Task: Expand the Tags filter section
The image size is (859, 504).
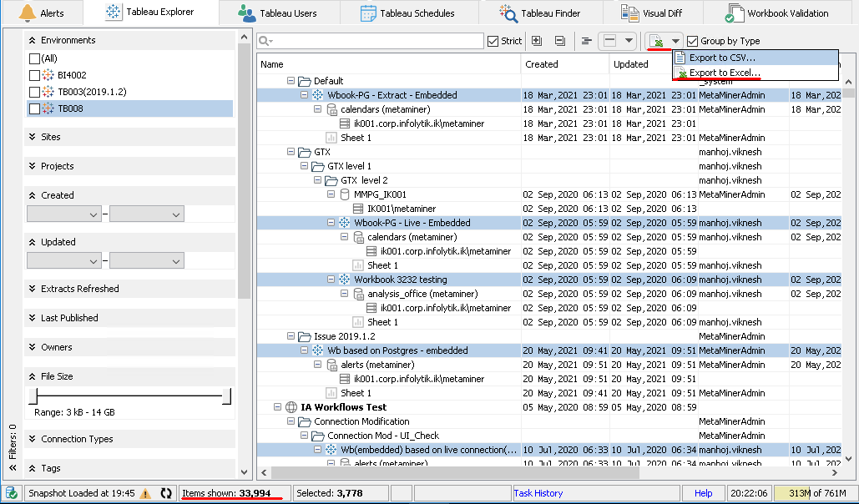Action: (33, 468)
